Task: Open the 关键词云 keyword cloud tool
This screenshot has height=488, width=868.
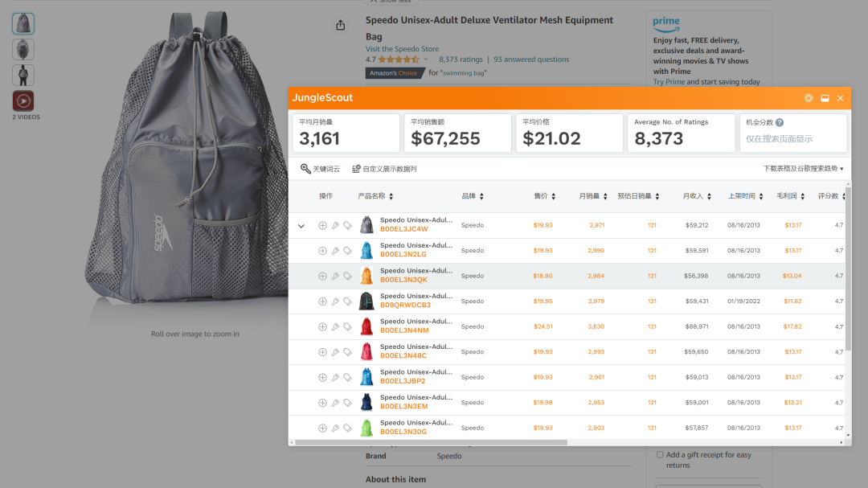Action: click(x=320, y=169)
